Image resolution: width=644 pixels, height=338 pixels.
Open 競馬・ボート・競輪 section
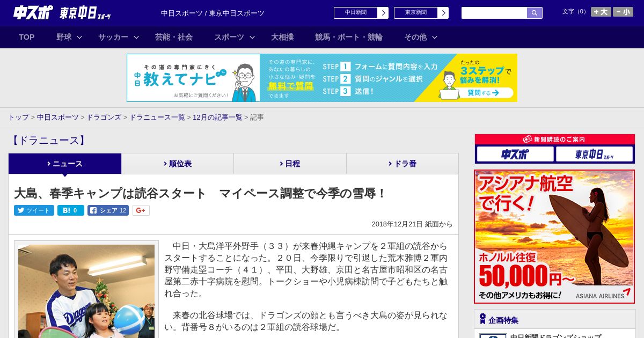(x=349, y=37)
